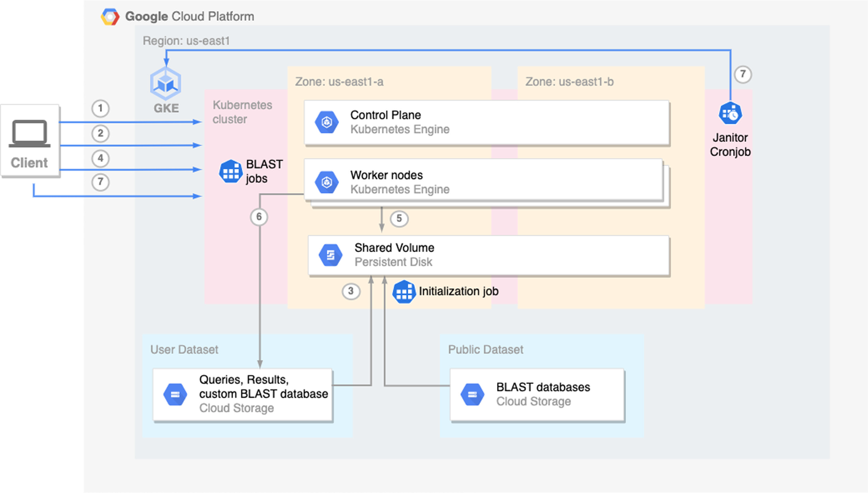This screenshot has width=868, height=493.
Task: Click the BLAST jobs grid icon
Action: (231, 172)
